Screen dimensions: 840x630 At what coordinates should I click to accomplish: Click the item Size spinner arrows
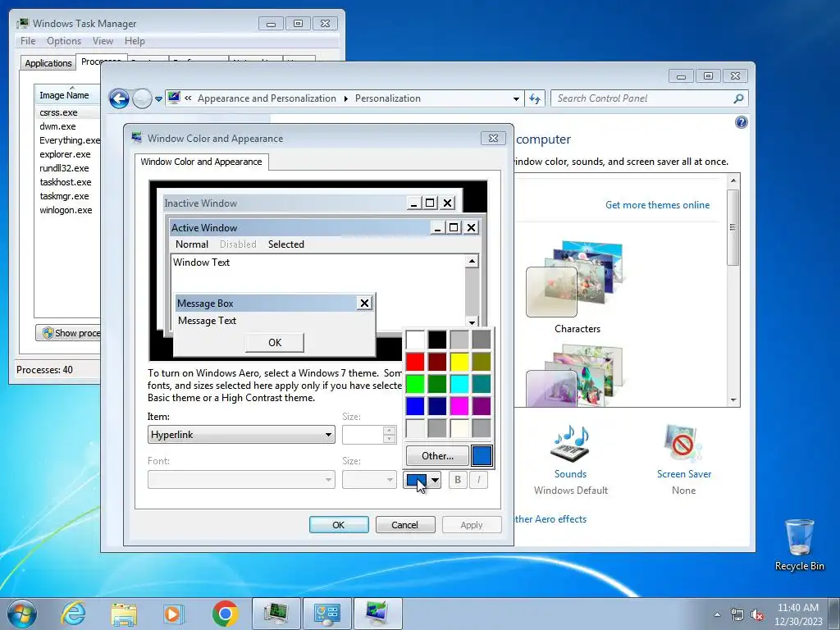(390, 435)
